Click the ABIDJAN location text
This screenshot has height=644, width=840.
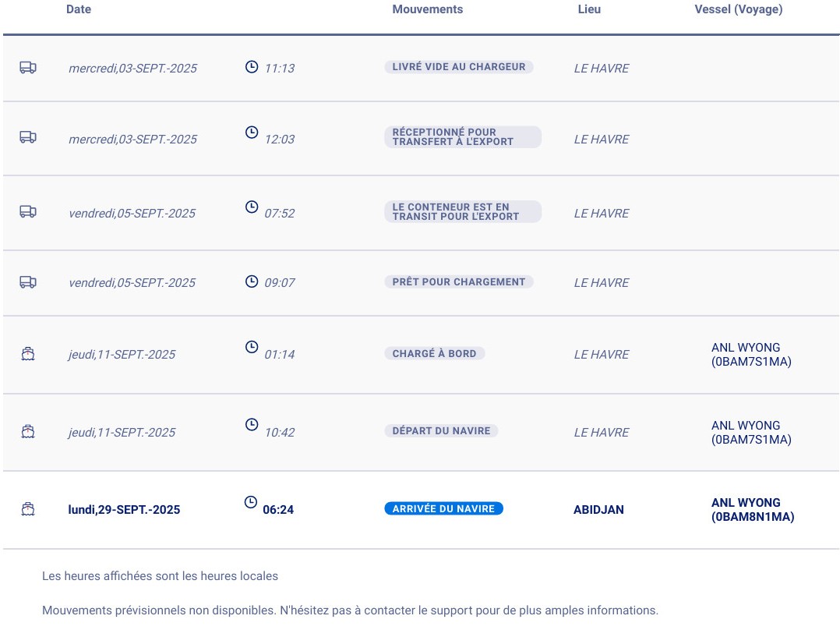coord(598,510)
